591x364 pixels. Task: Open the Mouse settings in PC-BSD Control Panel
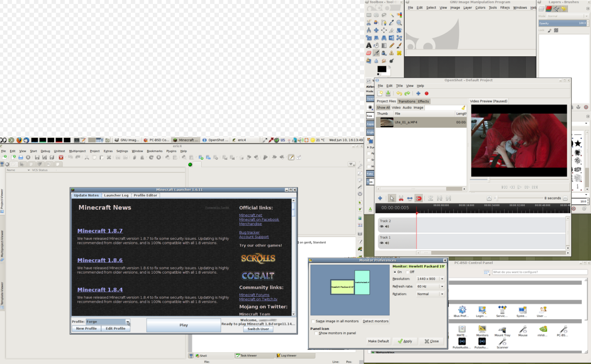(523, 329)
